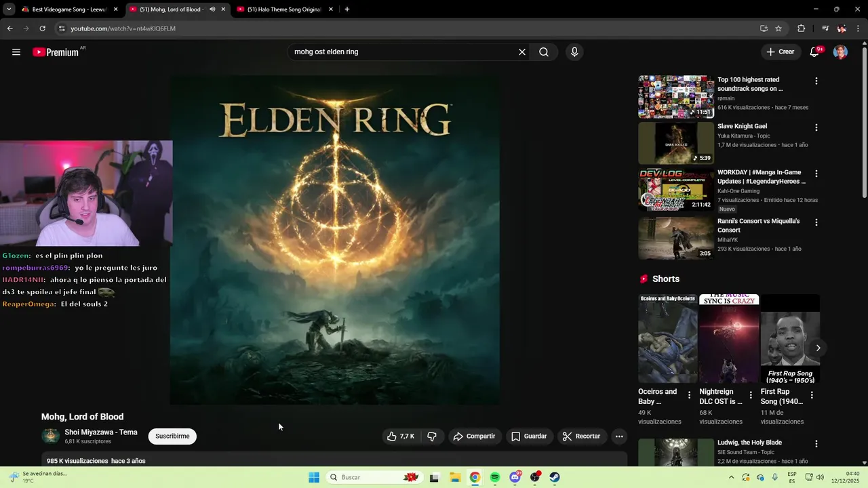Viewport: 868px width, 488px height.
Task: Open options for Ludwig, the Holy Blade
Action: click(816, 444)
